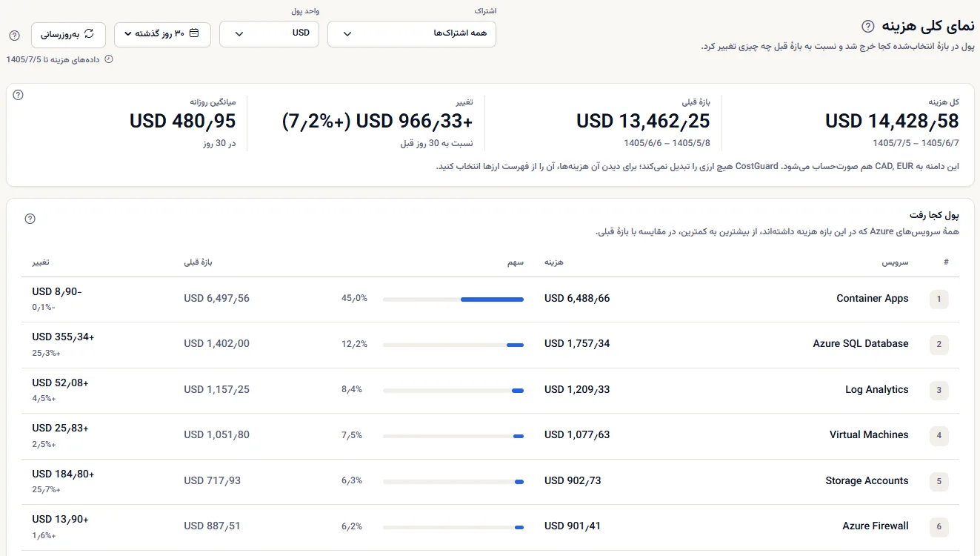
Task: Click the rank badge number 1
Action: click(x=939, y=299)
